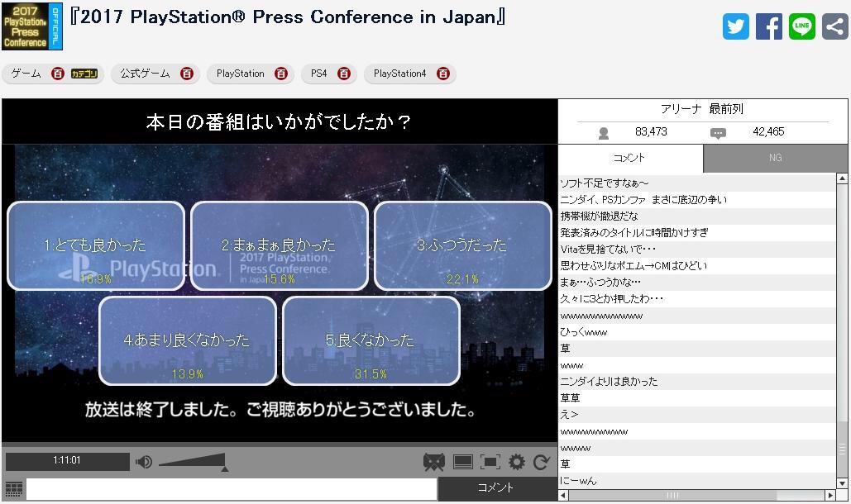
Task: Open the comment command grid icon
Action: 13,489
